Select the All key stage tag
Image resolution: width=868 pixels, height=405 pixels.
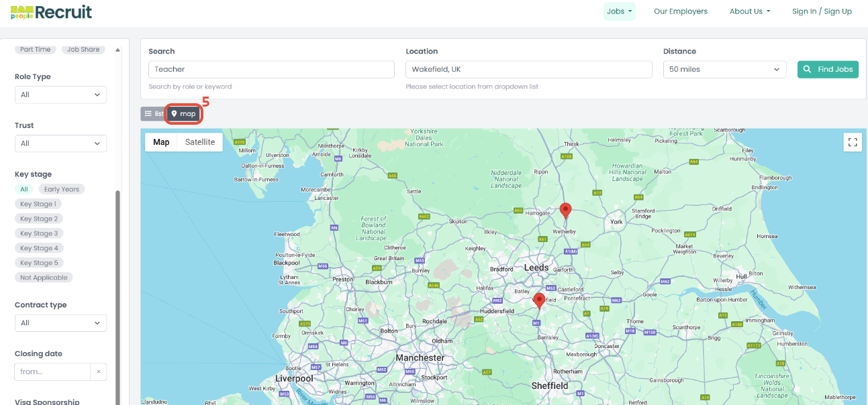pos(24,189)
